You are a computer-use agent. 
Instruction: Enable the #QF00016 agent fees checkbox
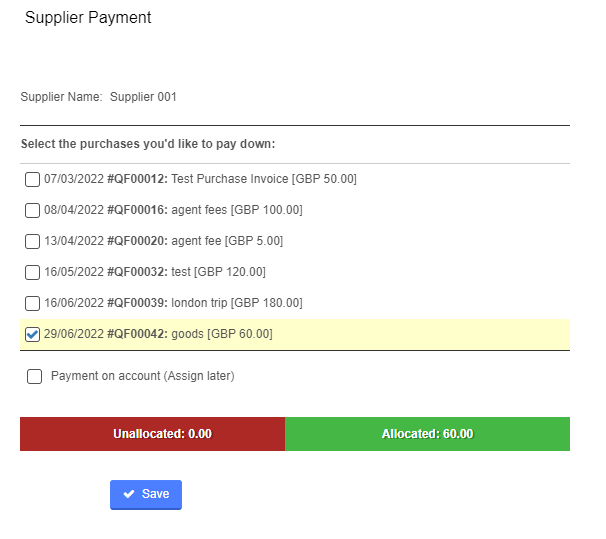click(32, 211)
